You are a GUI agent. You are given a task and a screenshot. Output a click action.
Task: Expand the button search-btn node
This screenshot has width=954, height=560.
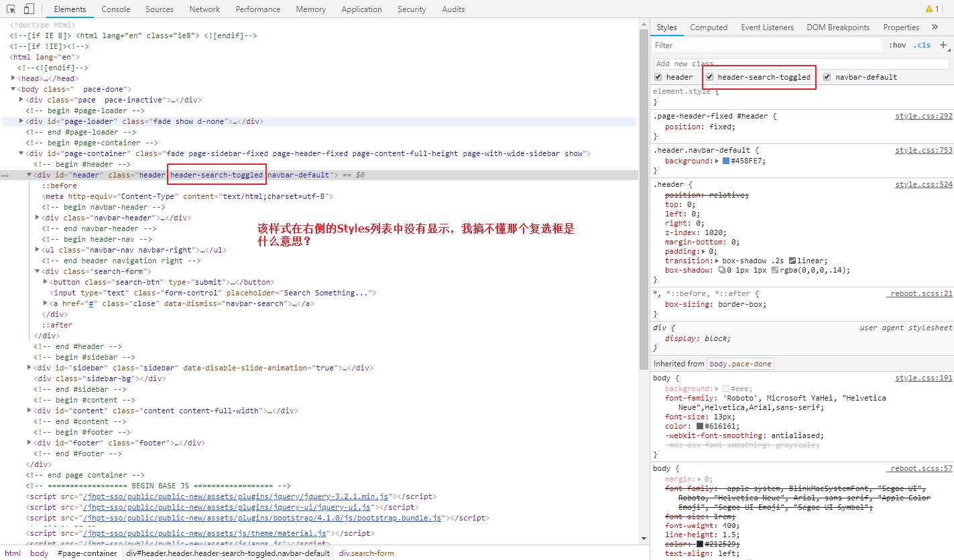pos(46,282)
